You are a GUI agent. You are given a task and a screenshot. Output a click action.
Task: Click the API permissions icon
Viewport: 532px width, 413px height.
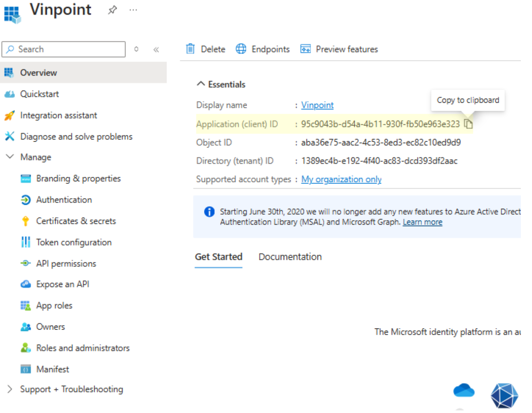pos(26,263)
